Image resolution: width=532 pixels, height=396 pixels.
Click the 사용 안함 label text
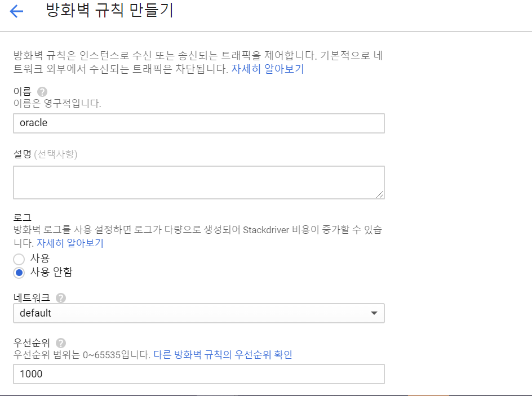(51, 272)
